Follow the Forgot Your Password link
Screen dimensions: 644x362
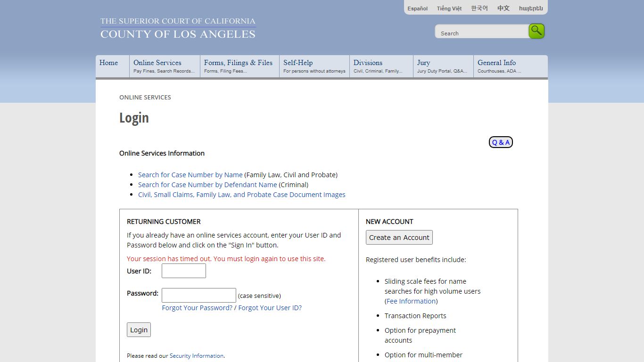click(197, 308)
